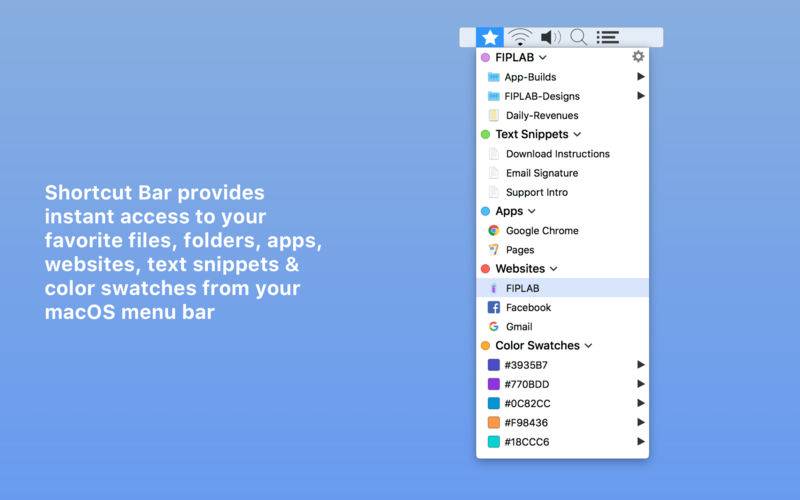Image resolution: width=800 pixels, height=500 pixels.
Task: Select the #18CCC6 teal color swatch
Action: tap(493, 442)
